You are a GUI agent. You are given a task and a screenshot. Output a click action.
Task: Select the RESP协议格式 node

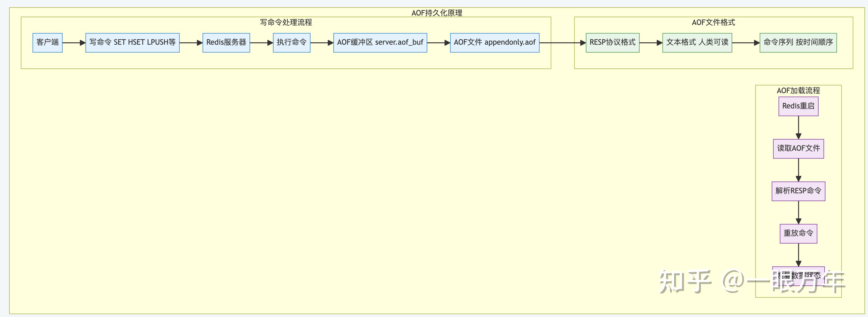pyautogui.click(x=612, y=43)
